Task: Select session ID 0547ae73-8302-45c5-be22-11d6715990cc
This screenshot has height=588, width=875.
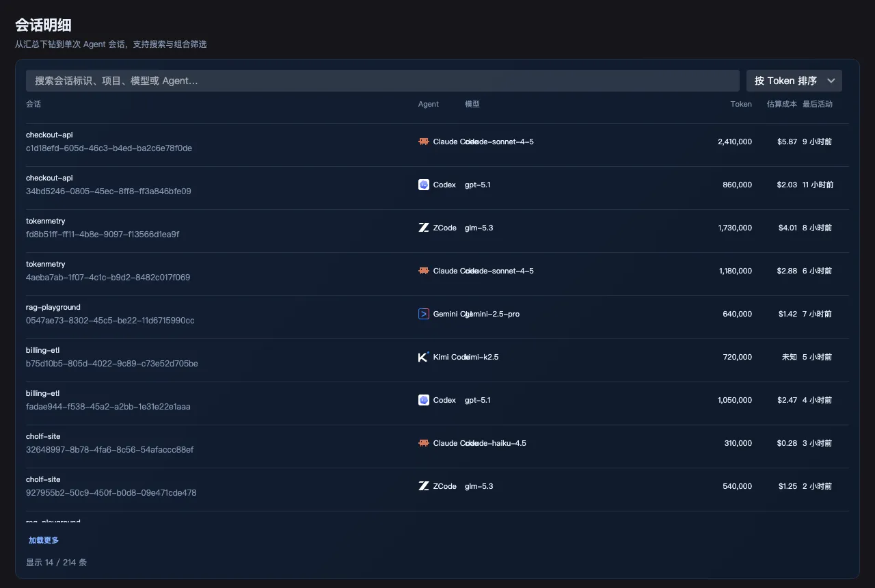Action: pos(110,321)
